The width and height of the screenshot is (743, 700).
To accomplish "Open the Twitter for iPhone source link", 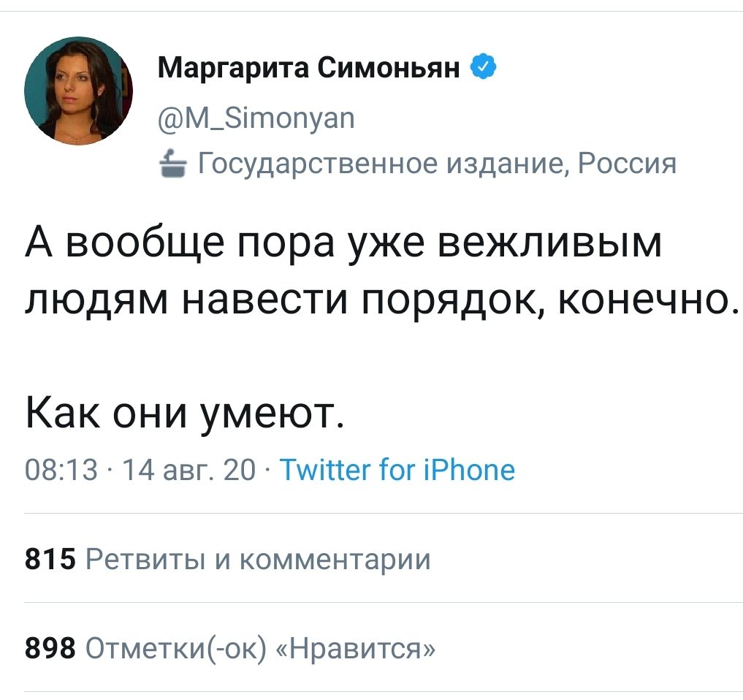I will click(397, 470).
